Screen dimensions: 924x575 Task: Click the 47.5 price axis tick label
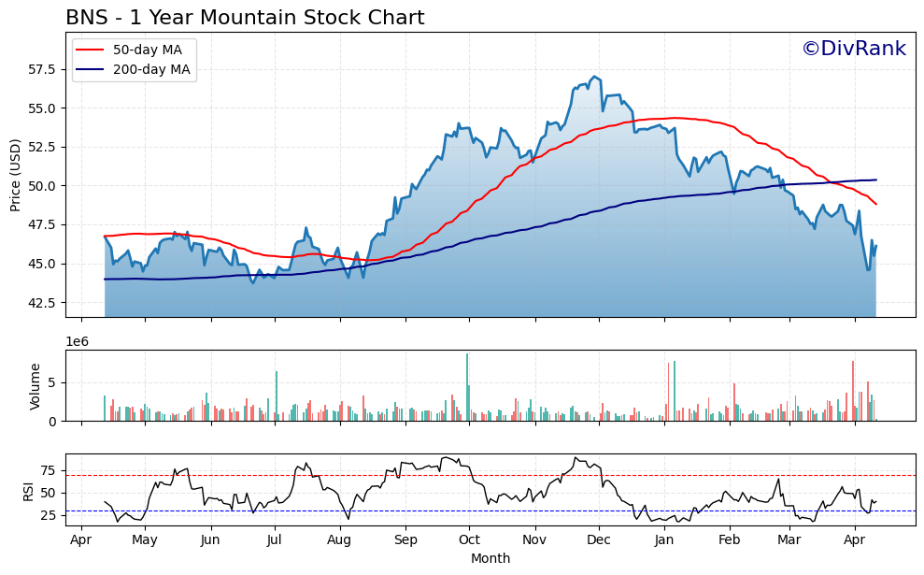(x=42, y=225)
